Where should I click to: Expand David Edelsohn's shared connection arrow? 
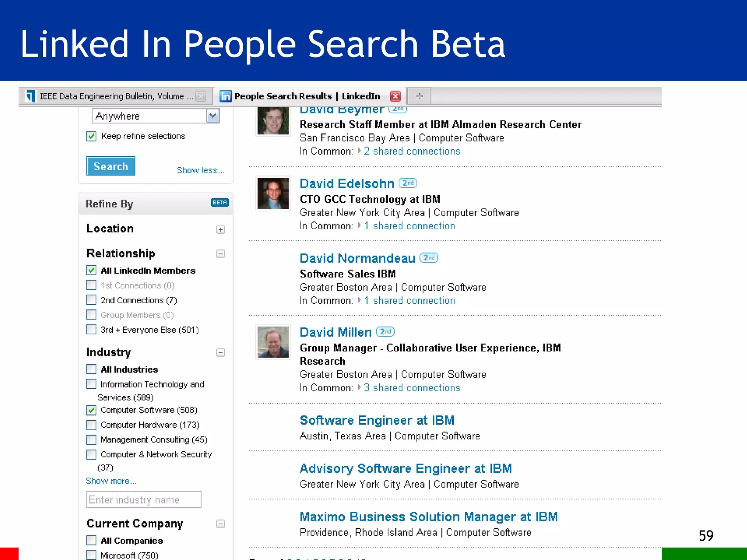(359, 225)
